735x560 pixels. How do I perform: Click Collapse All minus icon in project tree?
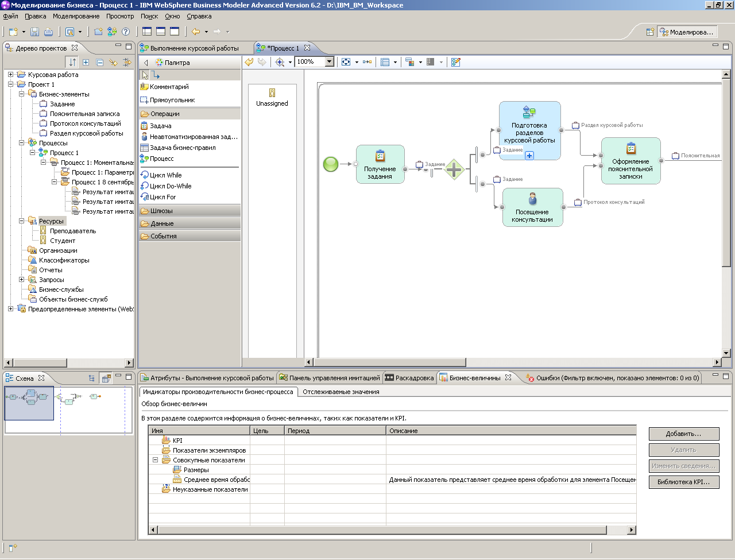tap(99, 62)
